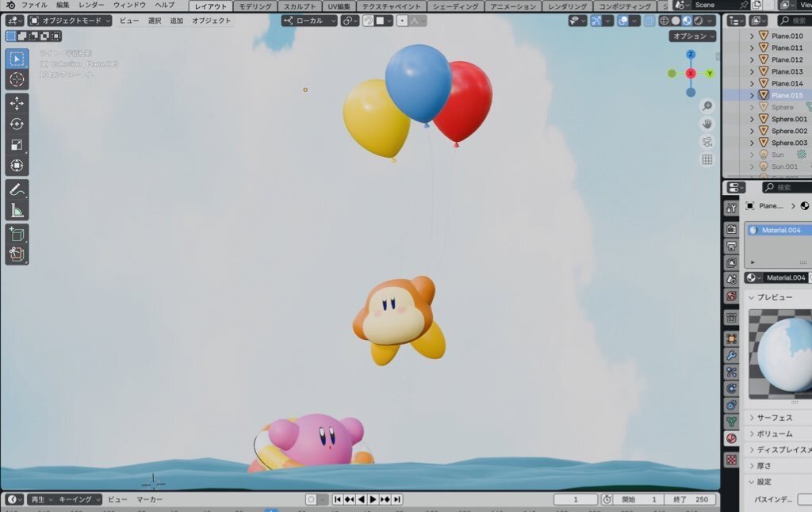Click the pan view hand icon
Image resolution: width=812 pixels, height=512 pixels.
pyautogui.click(x=707, y=124)
